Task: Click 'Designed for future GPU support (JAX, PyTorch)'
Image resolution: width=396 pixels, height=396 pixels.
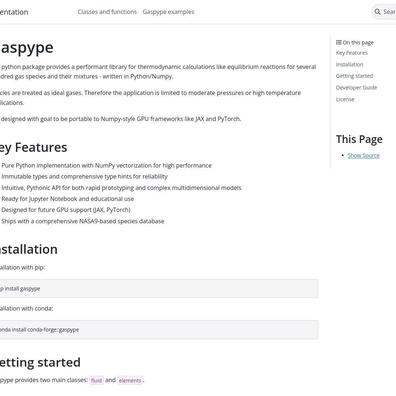Action: click(x=66, y=210)
